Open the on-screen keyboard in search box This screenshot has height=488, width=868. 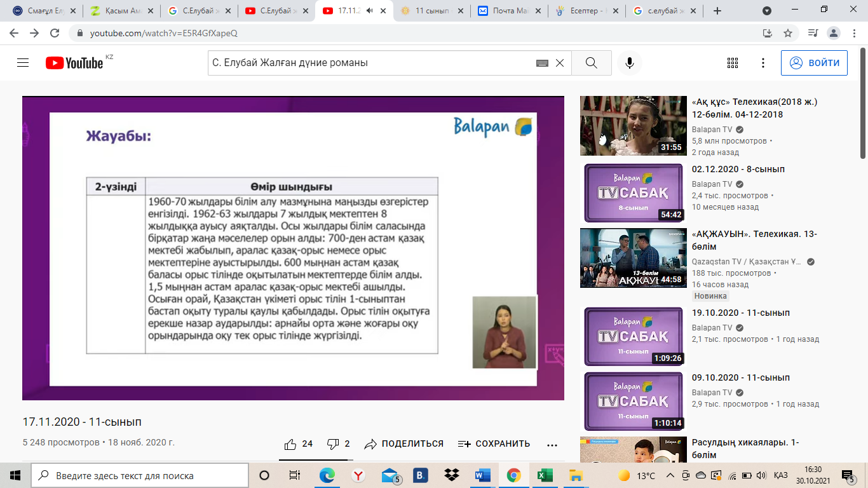(542, 63)
